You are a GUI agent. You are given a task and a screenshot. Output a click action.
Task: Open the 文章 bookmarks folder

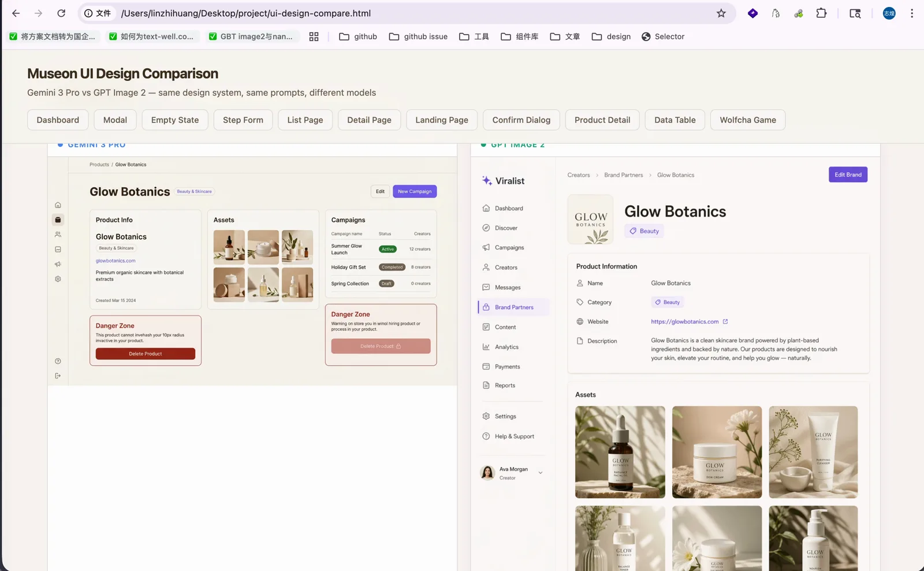[565, 36]
